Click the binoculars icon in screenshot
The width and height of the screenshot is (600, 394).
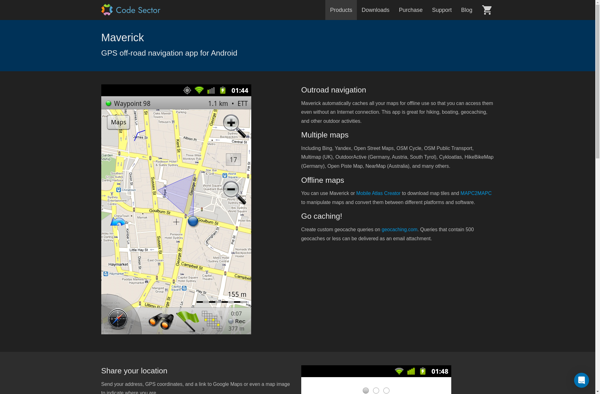161,321
